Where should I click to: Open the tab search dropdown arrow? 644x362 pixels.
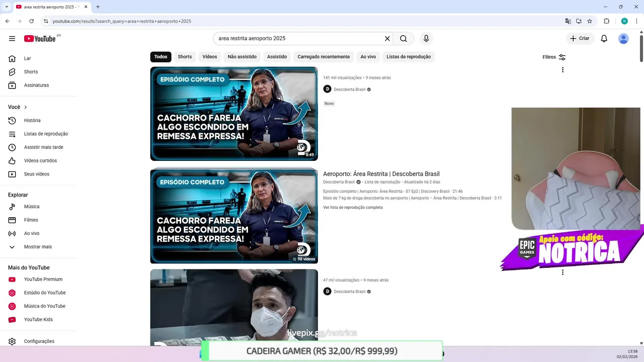click(7, 7)
